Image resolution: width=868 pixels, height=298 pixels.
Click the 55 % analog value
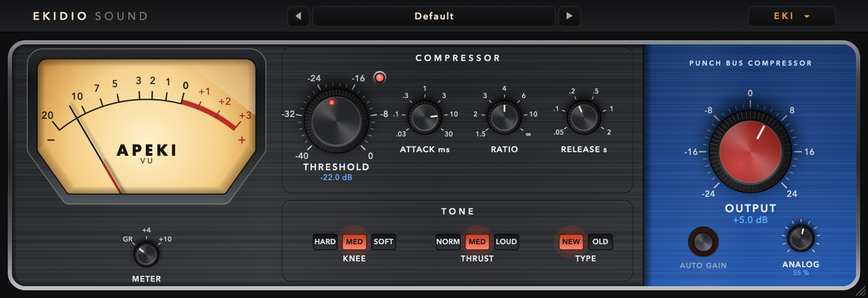[801, 273]
